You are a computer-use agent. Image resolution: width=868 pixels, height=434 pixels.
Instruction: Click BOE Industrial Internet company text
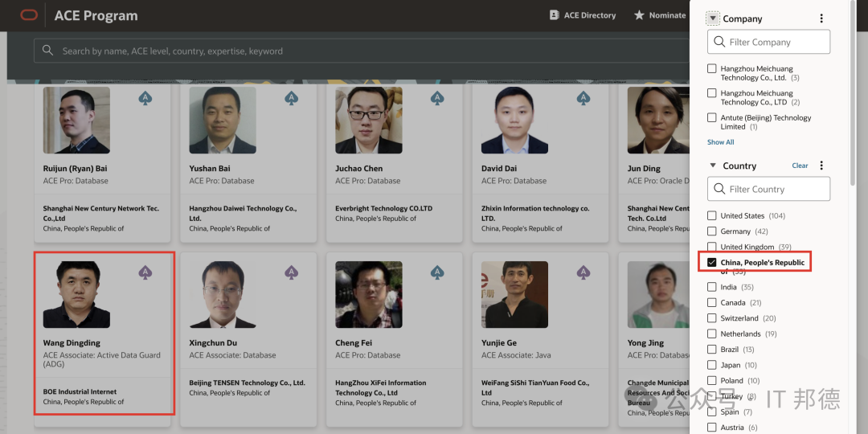tap(80, 391)
